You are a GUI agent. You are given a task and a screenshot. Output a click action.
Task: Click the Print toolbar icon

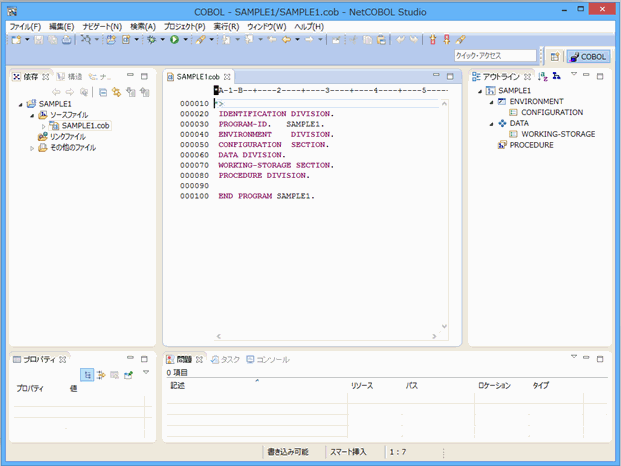coord(67,40)
